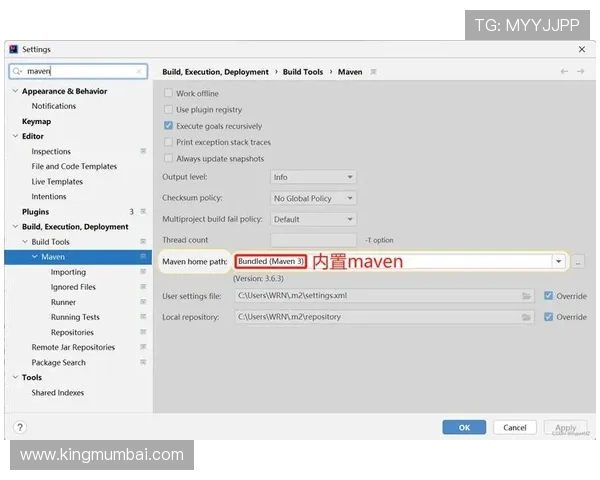This screenshot has width=600, height=480.
Task: Open the Checksum policy dropdown
Action: tap(312, 198)
